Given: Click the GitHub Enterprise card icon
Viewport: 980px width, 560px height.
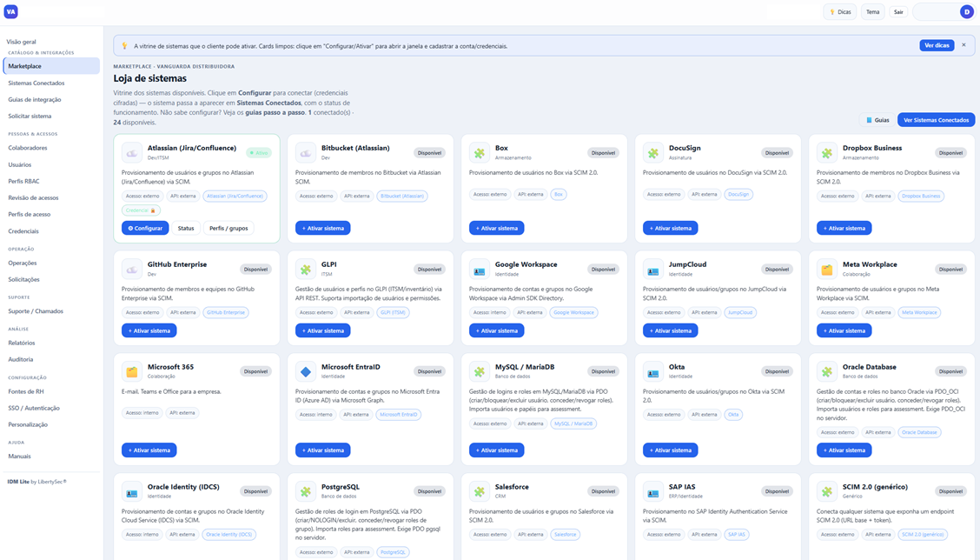Looking at the screenshot, I should 132,269.
